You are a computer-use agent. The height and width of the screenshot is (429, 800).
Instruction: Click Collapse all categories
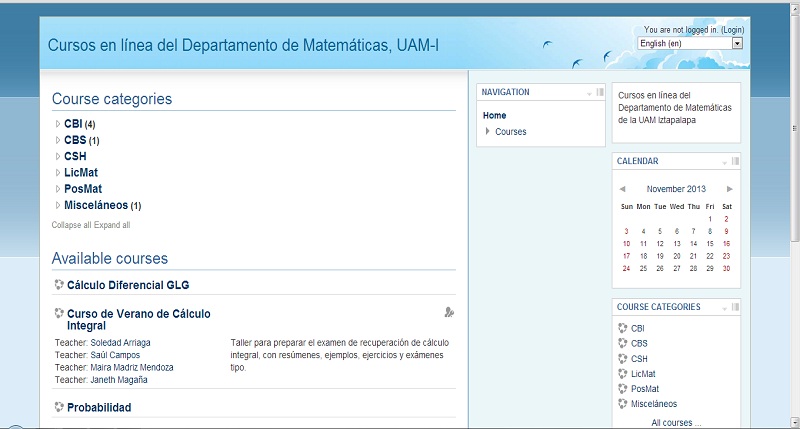click(x=71, y=225)
